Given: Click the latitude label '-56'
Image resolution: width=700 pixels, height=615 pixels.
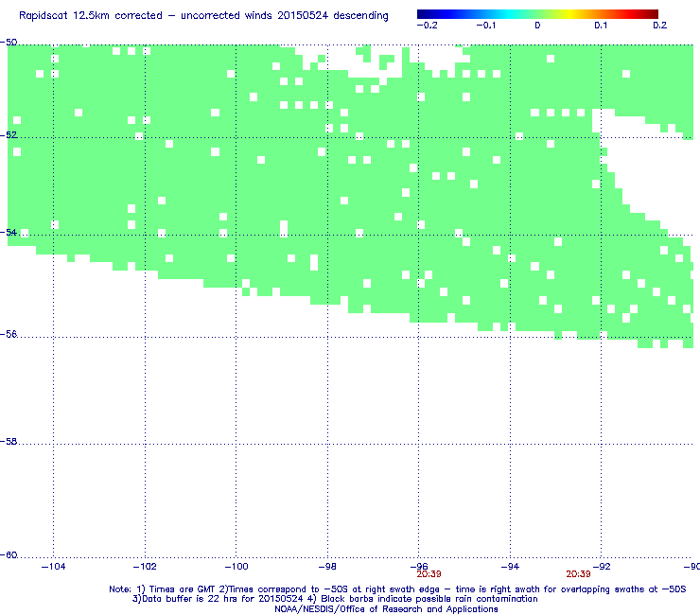Looking at the screenshot, I should pyautogui.click(x=9, y=335).
